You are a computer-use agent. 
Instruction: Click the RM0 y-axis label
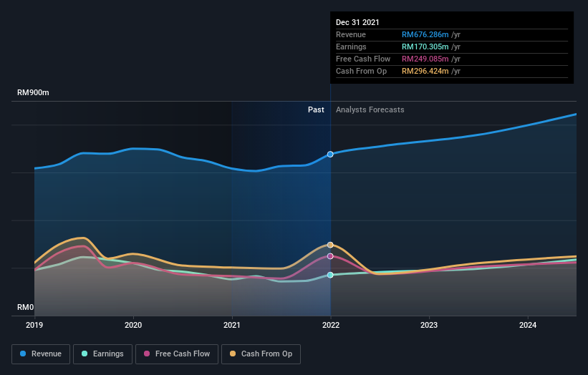(x=26, y=307)
